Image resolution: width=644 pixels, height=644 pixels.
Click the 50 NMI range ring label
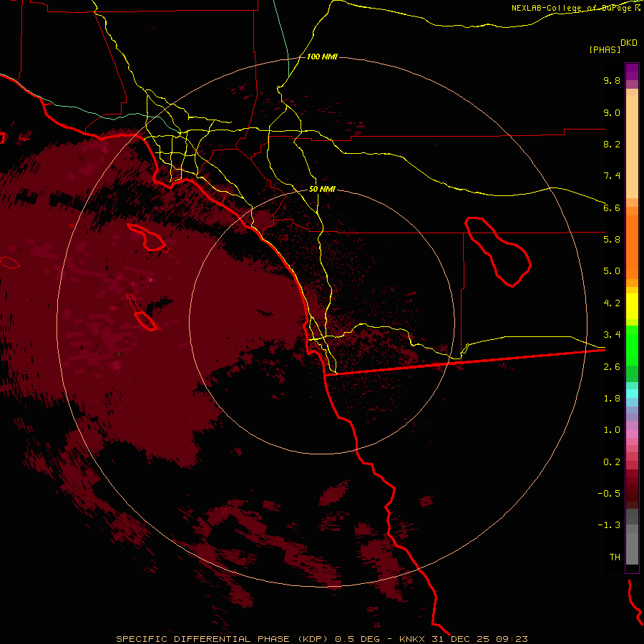(x=322, y=189)
